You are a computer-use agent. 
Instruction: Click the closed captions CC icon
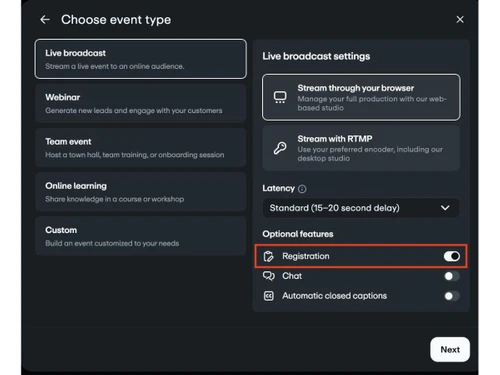click(x=269, y=296)
